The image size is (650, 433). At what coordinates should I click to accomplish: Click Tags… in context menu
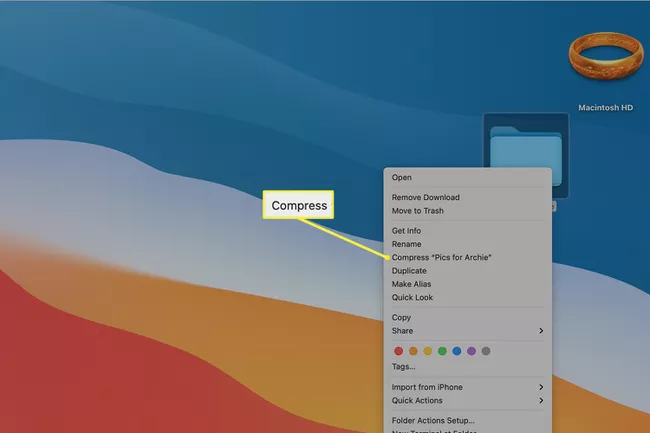point(403,367)
